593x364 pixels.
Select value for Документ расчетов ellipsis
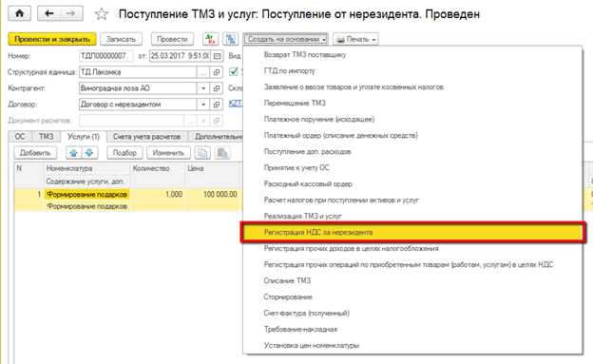point(190,121)
